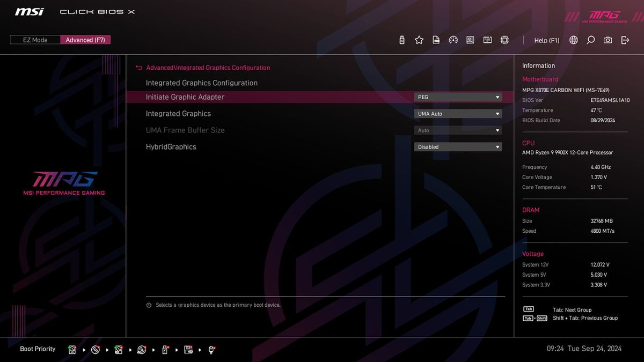
Task: Click the Integrated Graphics Configuration heading
Action: click(202, 83)
